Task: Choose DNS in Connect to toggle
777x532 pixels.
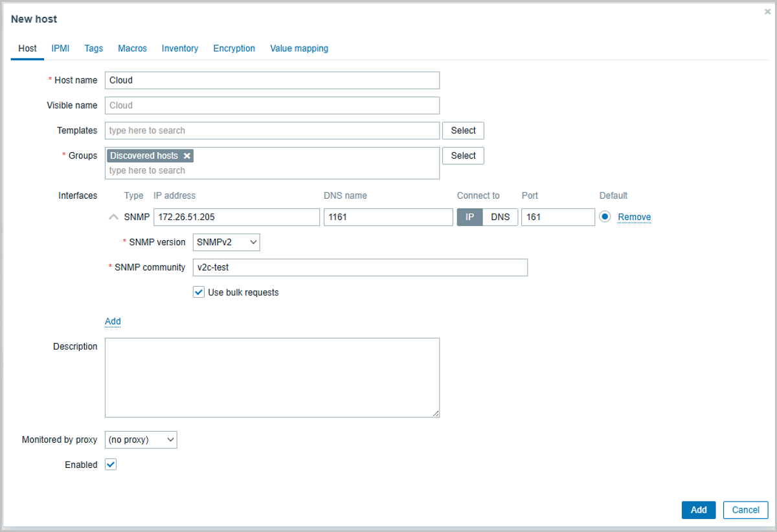Action: [x=500, y=217]
